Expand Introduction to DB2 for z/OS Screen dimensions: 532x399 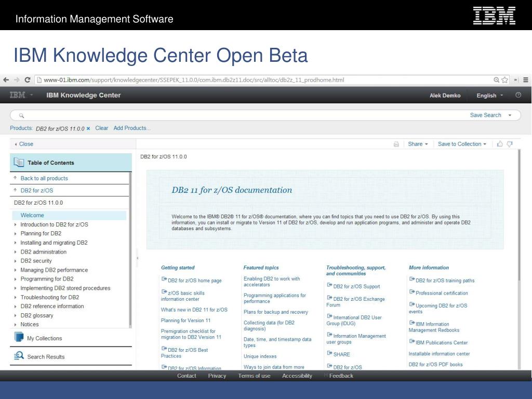(x=15, y=224)
